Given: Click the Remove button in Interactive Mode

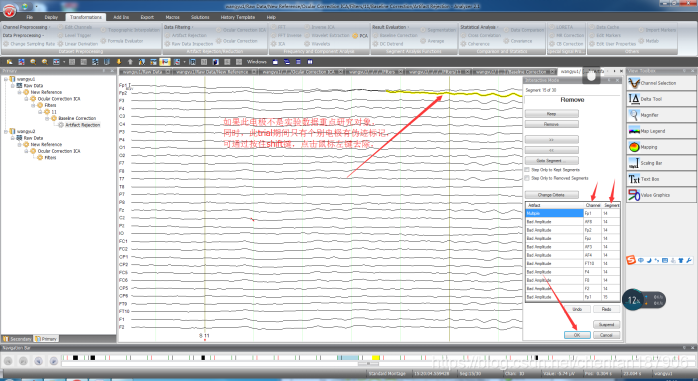Looking at the screenshot, I should coord(552,124).
